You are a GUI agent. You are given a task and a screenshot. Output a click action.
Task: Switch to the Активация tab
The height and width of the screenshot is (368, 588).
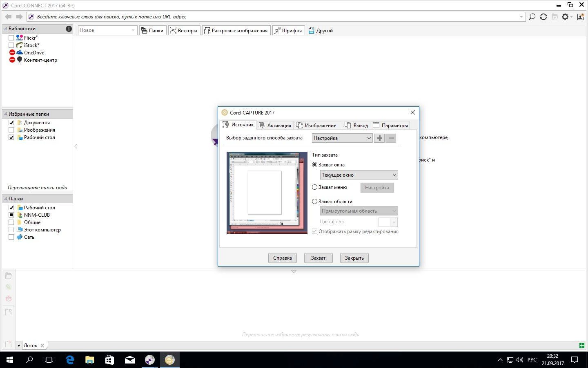(275, 126)
